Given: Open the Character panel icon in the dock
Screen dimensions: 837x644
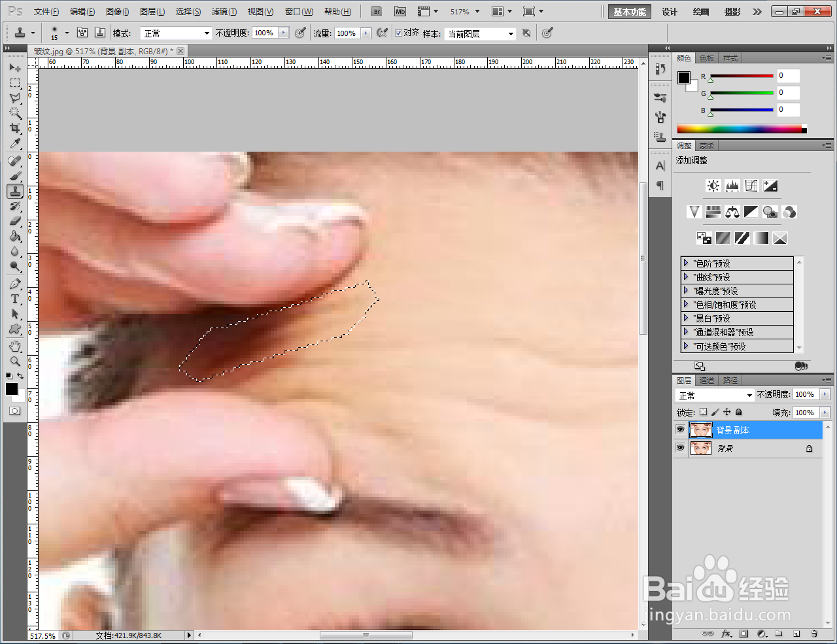Looking at the screenshot, I should pos(660,166).
